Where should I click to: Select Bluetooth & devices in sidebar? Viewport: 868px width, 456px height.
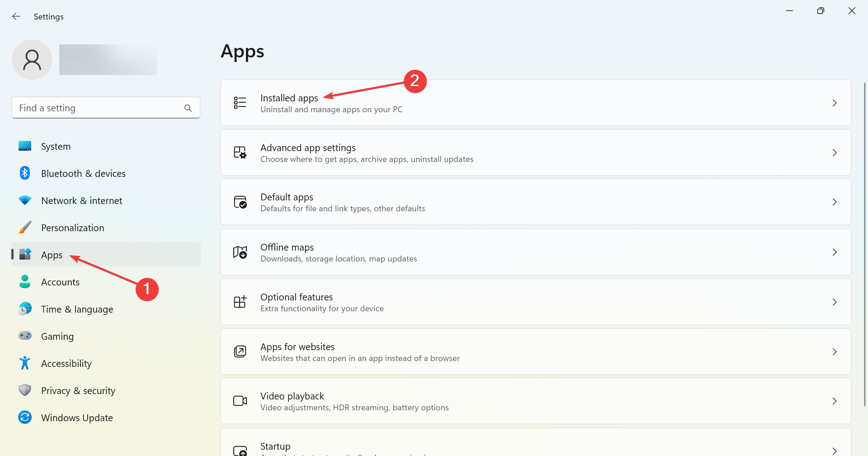tap(106, 173)
